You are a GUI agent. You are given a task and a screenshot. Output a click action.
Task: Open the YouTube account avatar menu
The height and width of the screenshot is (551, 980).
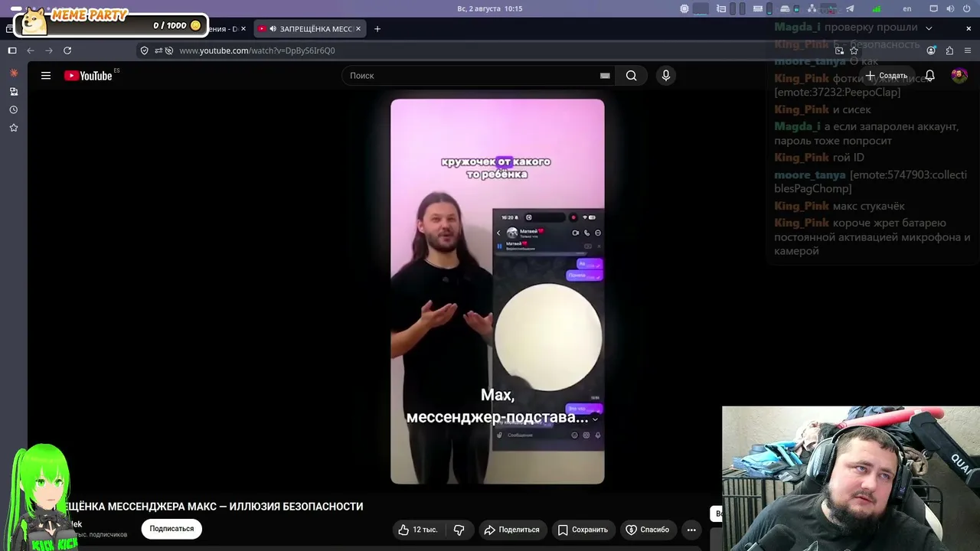959,76
